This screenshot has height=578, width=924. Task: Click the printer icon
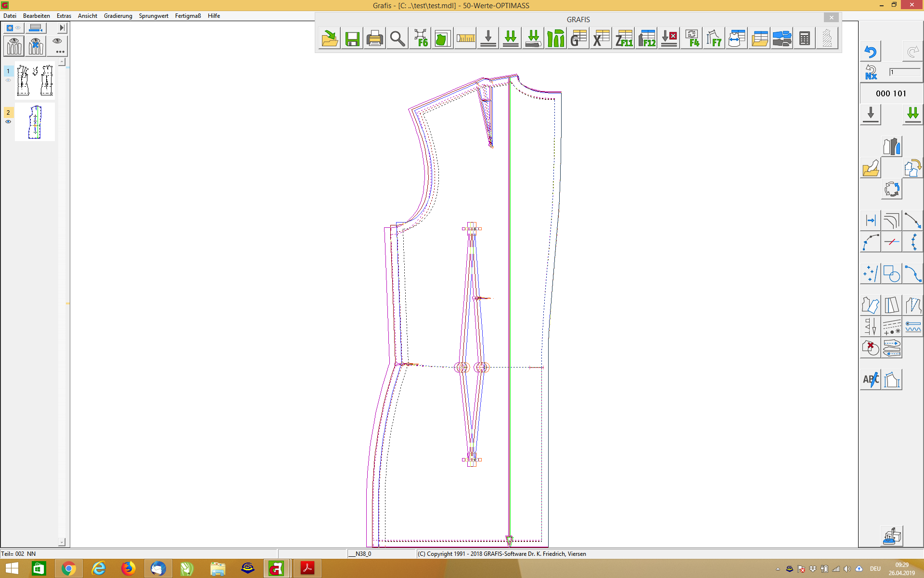374,39
